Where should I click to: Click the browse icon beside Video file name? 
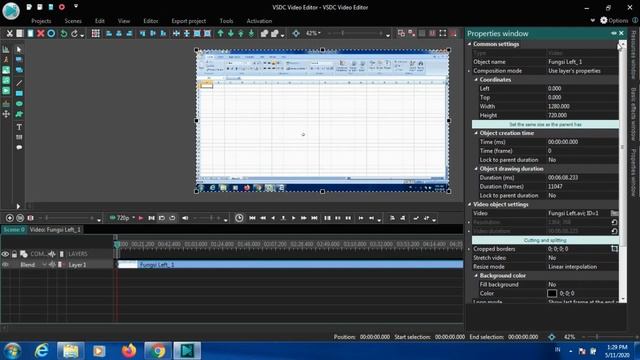point(614,213)
